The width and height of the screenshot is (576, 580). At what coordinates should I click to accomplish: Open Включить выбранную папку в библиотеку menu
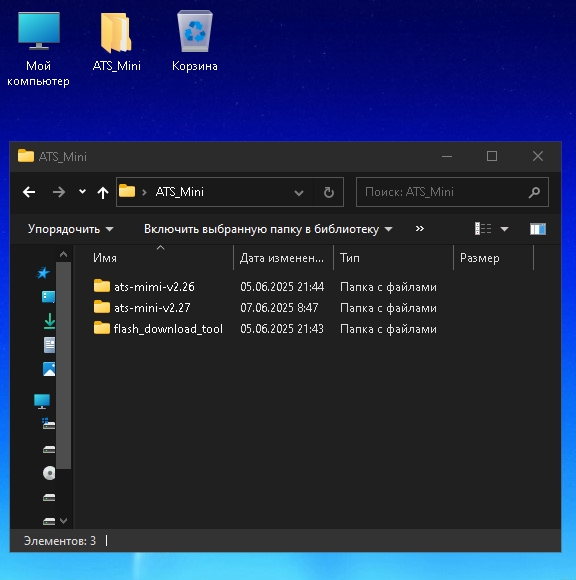268,229
